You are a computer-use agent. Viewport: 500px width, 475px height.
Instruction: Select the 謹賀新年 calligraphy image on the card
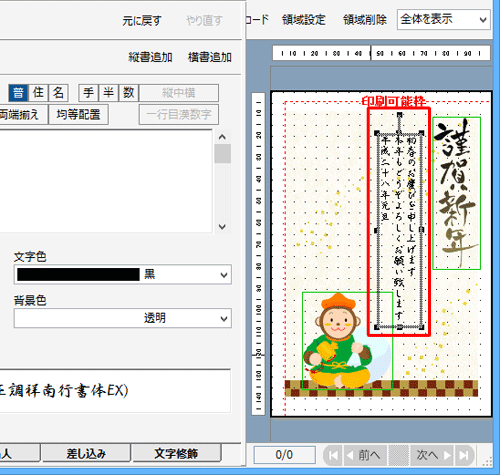click(x=457, y=193)
